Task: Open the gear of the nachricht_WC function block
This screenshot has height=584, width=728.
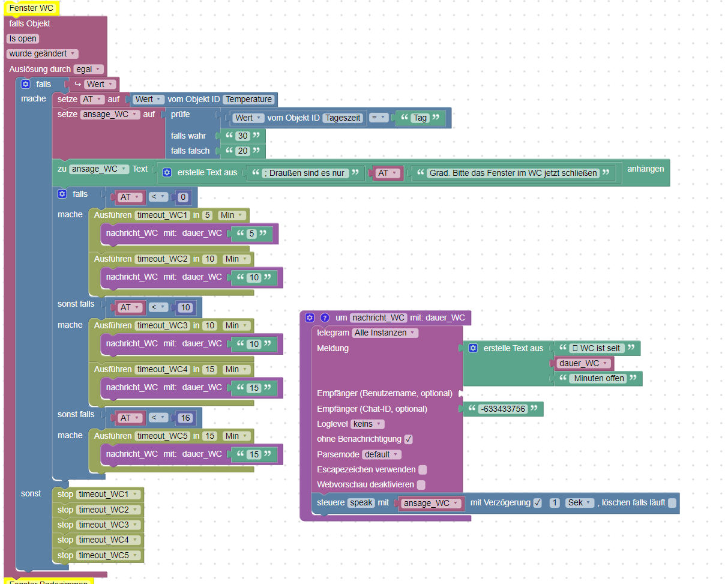Action: pos(310,318)
